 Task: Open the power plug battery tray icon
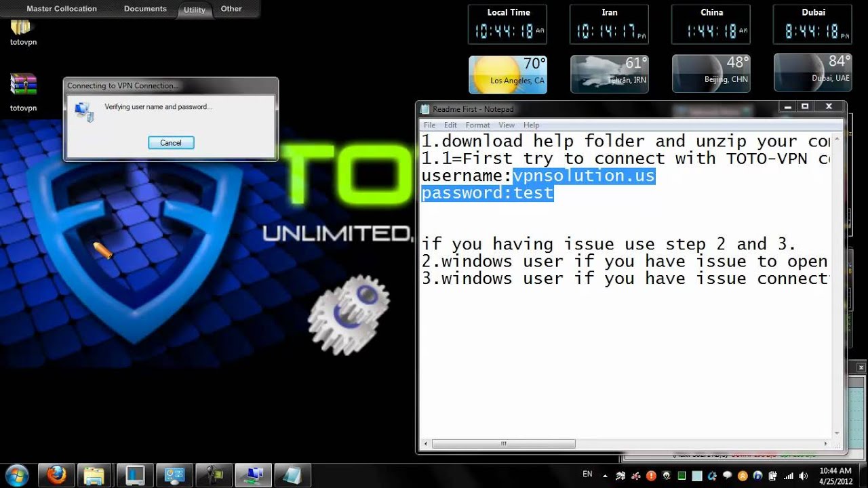pyautogui.click(x=773, y=475)
